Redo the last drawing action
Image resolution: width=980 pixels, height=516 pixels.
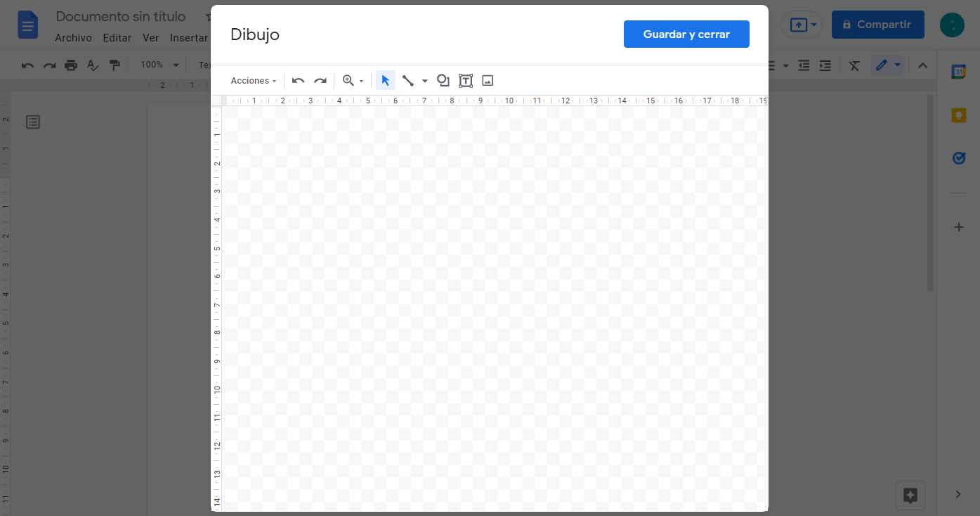click(320, 80)
